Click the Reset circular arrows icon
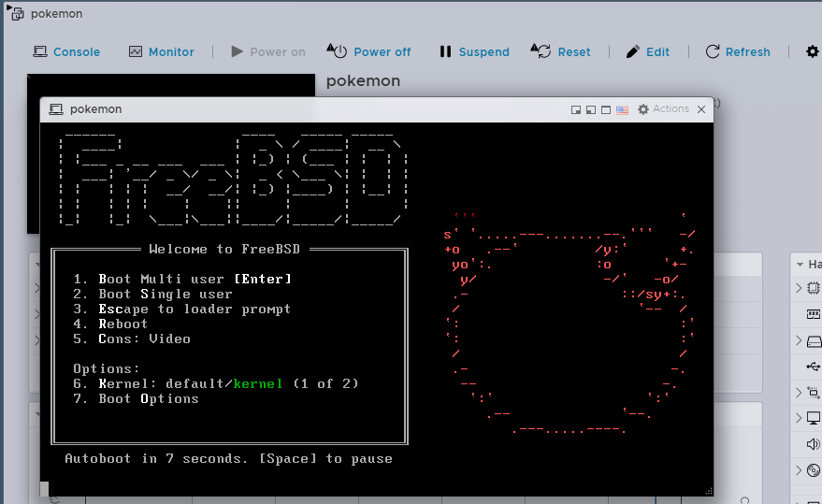The height and width of the screenshot is (504, 822). (541, 50)
